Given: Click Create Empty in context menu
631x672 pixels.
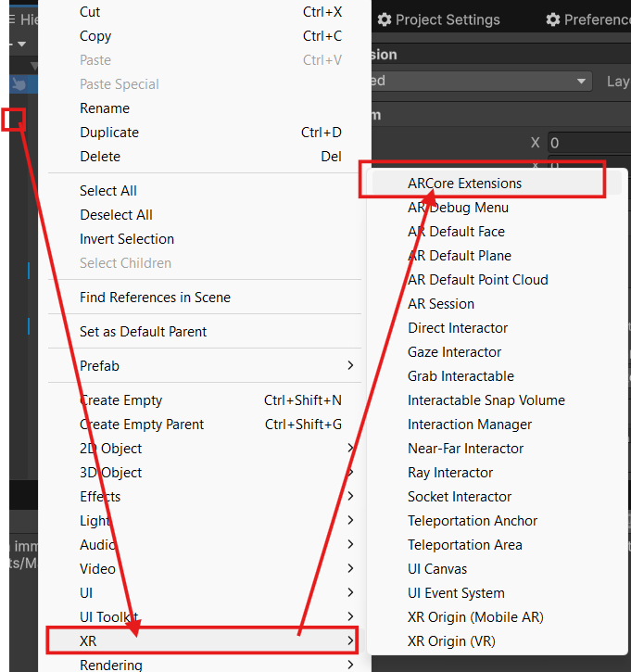Looking at the screenshot, I should 120,400.
